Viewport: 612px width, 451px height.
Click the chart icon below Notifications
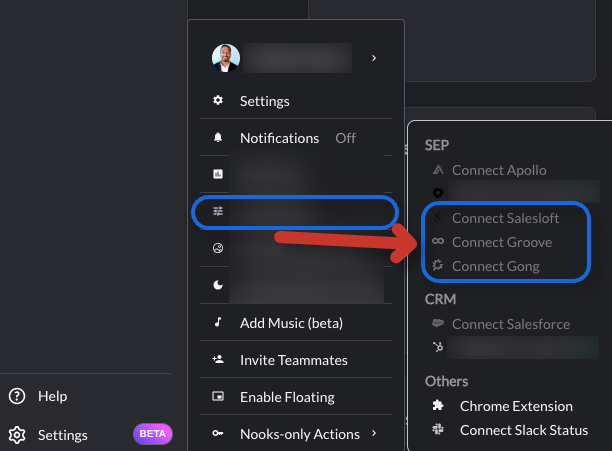[x=218, y=174]
